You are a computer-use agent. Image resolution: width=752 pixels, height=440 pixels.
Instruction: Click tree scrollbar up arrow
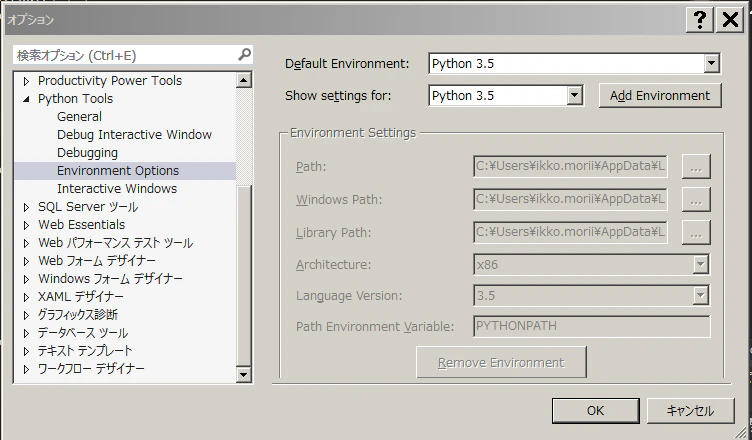click(244, 80)
